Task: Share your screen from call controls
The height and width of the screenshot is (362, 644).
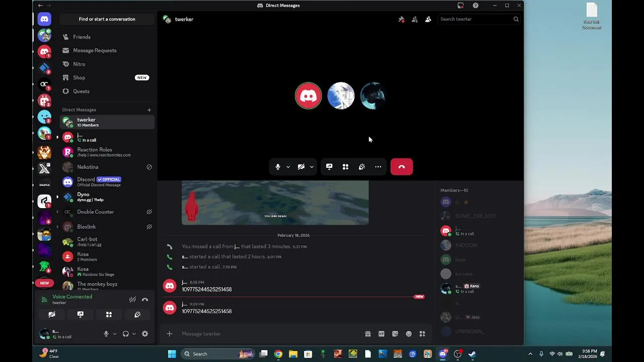Action: [329, 167]
